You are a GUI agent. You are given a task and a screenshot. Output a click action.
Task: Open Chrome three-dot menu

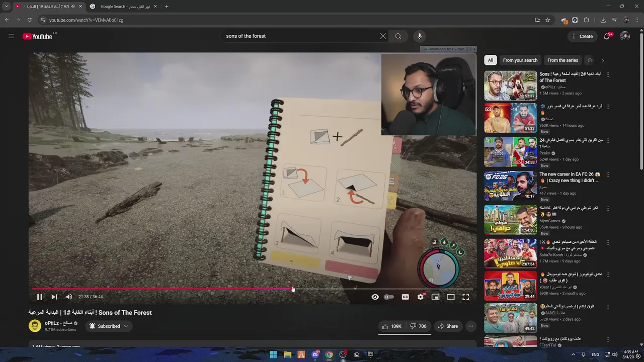[637, 20]
